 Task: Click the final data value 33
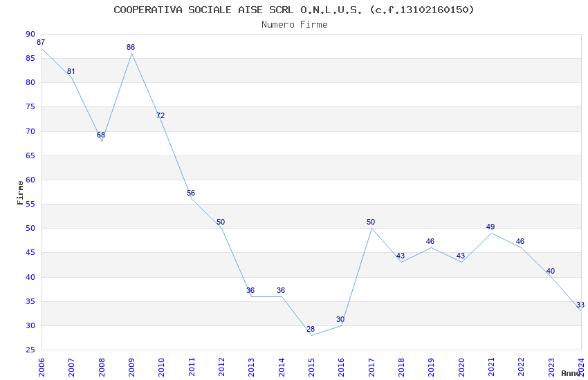pos(580,305)
